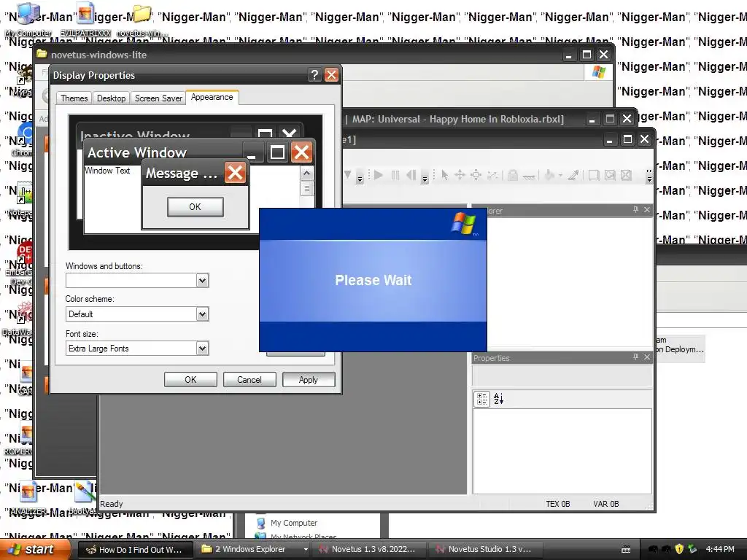Pin the Properties panel with the pushpin icon
Viewport: 747px width, 560px height.
coord(635,357)
